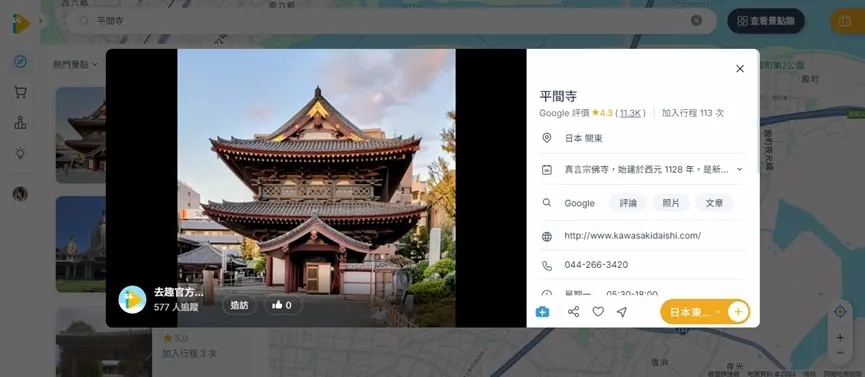This screenshot has height=377, width=865.
Task: Click the round plus add-to-trip button
Action: coord(738,312)
